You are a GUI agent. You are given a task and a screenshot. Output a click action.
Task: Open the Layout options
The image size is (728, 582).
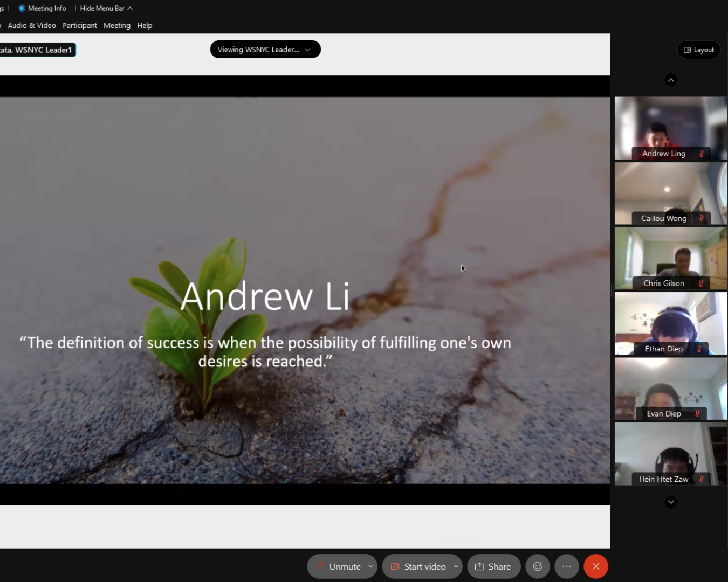point(699,50)
